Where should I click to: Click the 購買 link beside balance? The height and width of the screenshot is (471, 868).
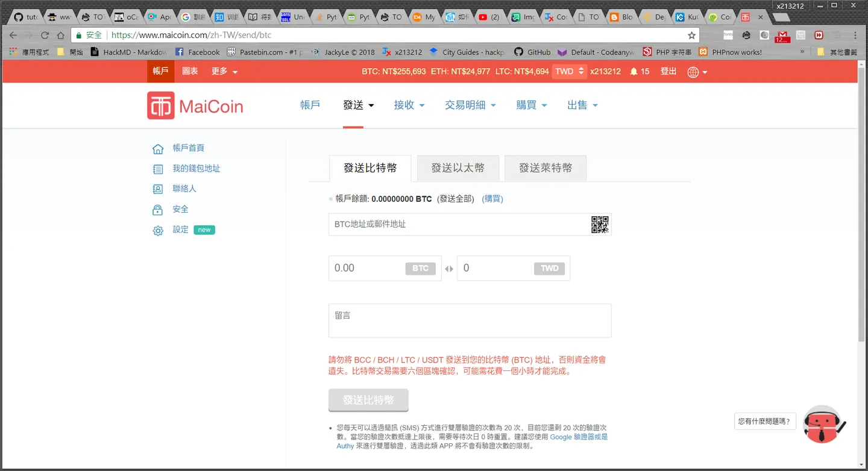pyautogui.click(x=492, y=199)
